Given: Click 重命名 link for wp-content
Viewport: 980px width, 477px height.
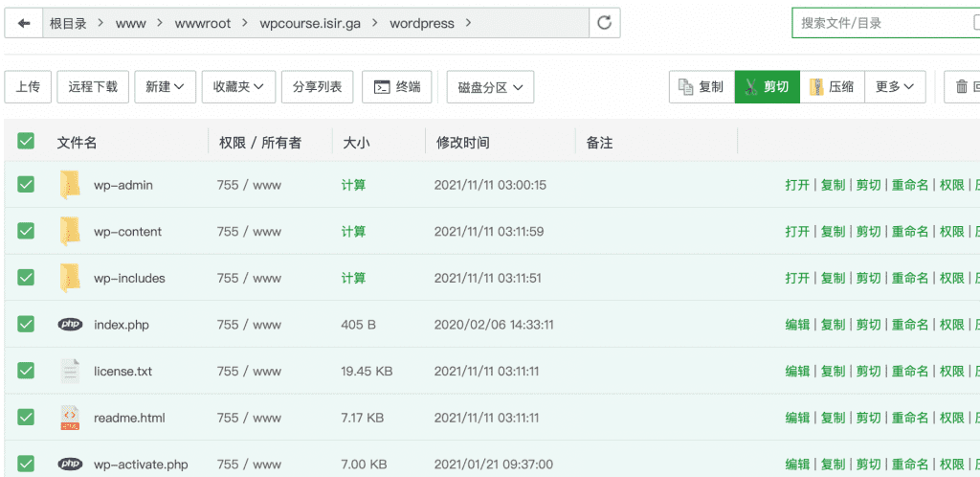Looking at the screenshot, I should (x=909, y=231).
